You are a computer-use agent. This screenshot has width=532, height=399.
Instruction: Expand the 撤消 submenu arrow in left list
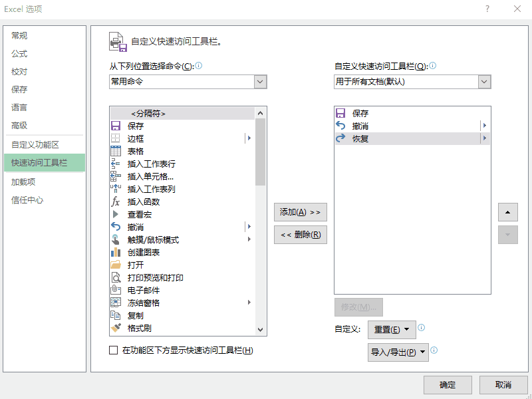pyautogui.click(x=249, y=227)
